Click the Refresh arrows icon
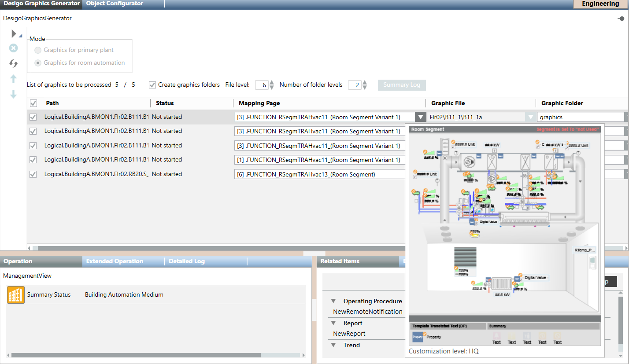 pos(14,63)
